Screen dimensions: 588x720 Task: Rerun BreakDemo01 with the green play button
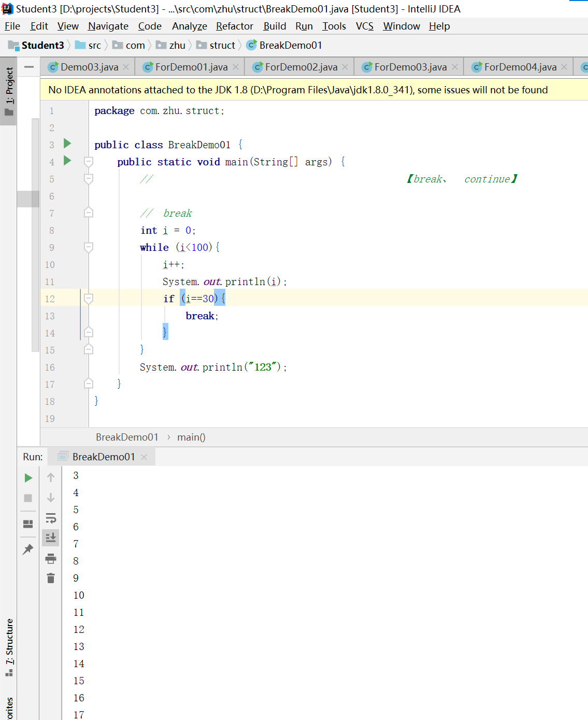[28, 478]
